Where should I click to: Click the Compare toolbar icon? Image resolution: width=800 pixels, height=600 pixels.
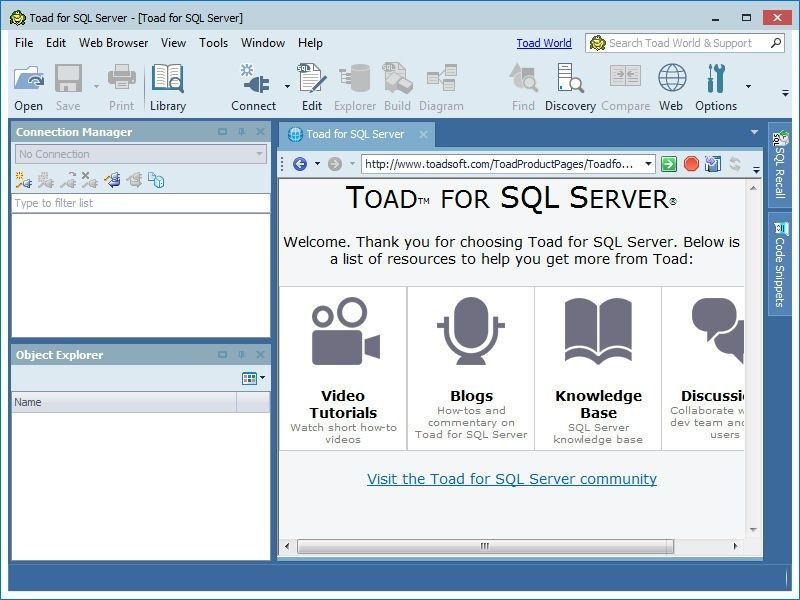pyautogui.click(x=626, y=78)
